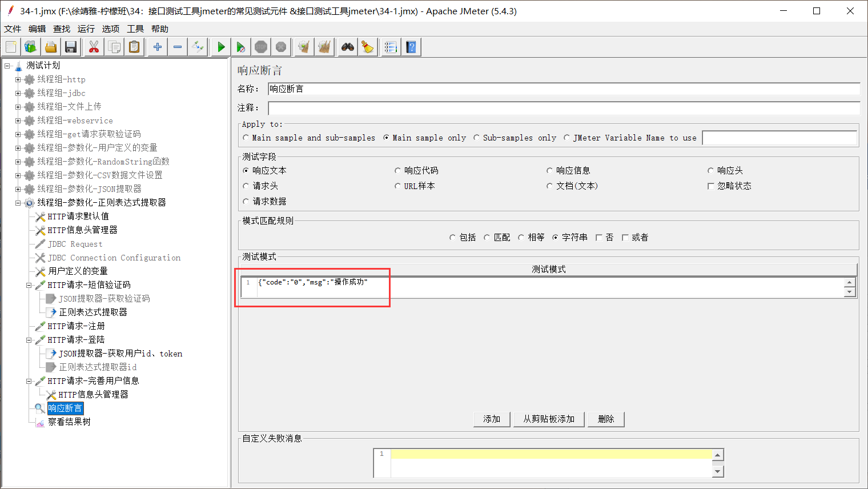Collapse the 线程组-参数化-正则表达式提取器 node
This screenshot has width=868, height=489.
(x=18, y=203)
